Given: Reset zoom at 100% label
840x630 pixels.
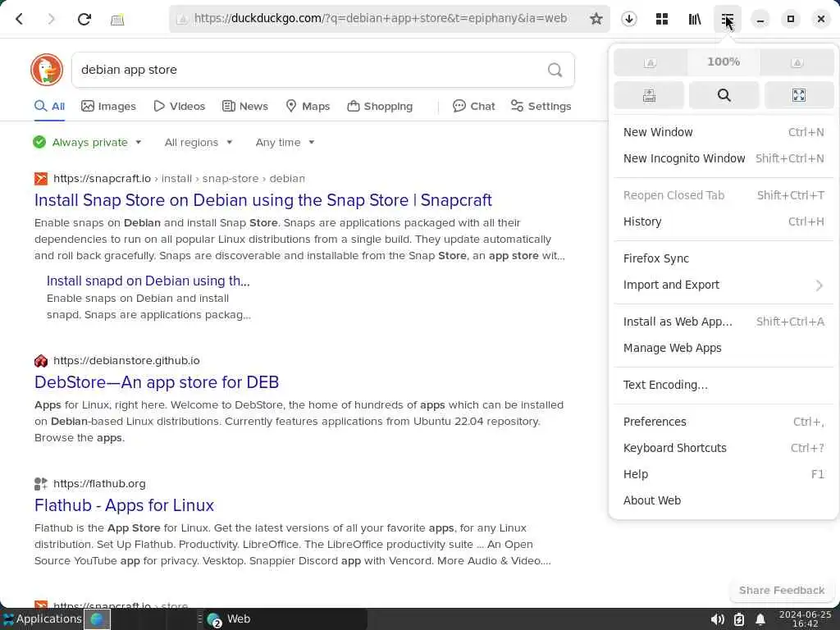Looking at the screenshot, I should pos(724,62).
